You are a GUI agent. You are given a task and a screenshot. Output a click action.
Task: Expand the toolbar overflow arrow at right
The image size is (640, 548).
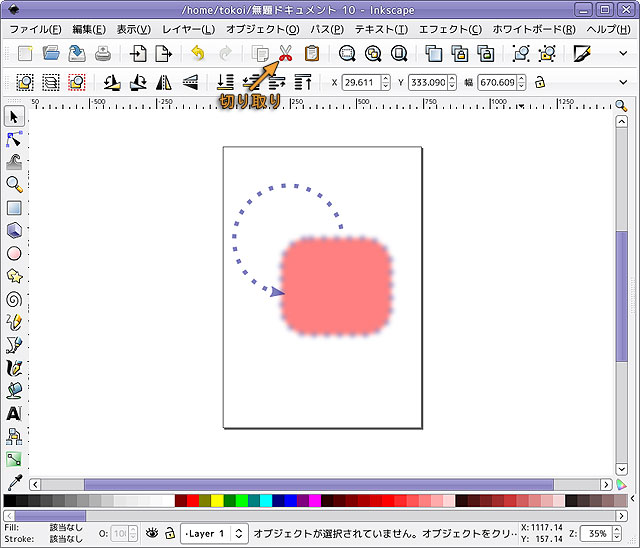[624, 53]
